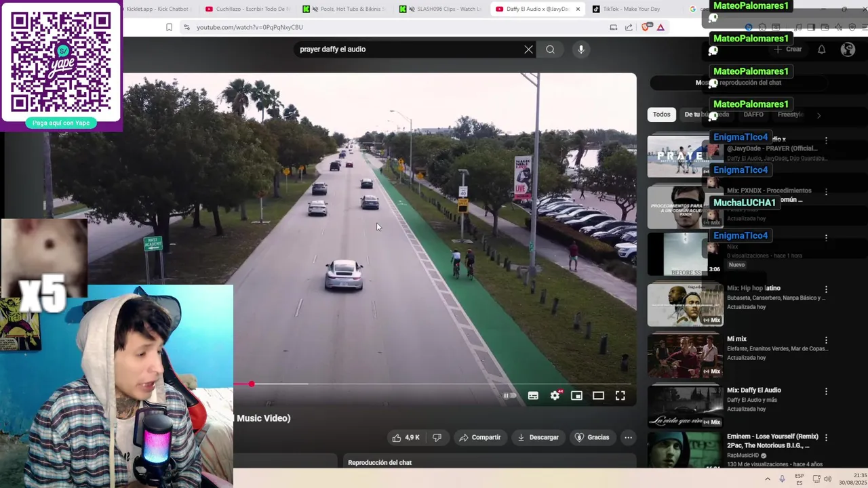The image size is (868, 488).
Task: Open the taskbar clock showing 21:35
Action: click(x=852, y=479)
